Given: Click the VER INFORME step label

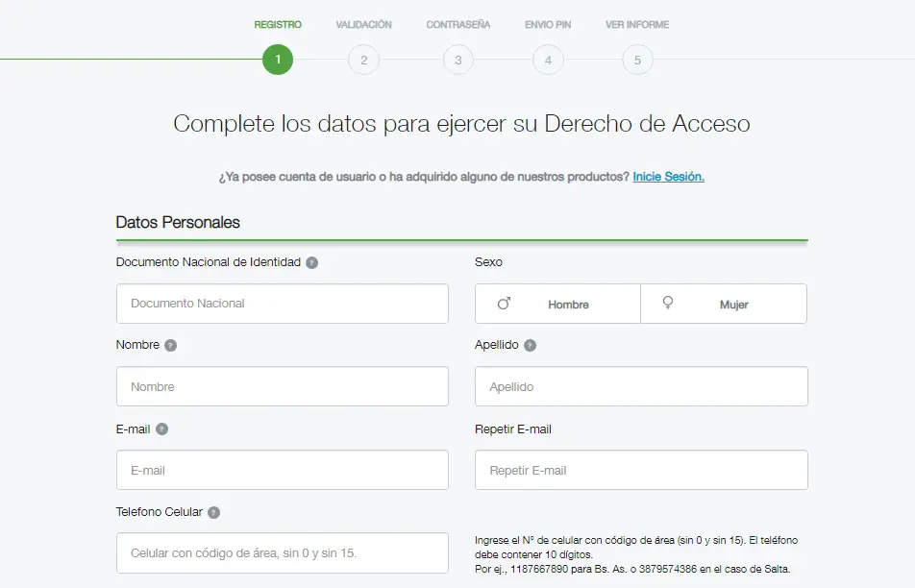Looking at the screenshot, I should pyautogui.click(x=637, y=25).
